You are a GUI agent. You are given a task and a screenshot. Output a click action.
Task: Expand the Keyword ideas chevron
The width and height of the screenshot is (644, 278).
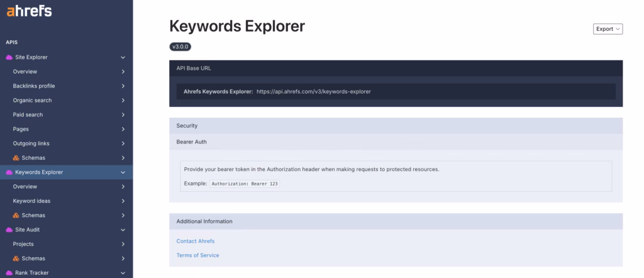coord(123,201)
